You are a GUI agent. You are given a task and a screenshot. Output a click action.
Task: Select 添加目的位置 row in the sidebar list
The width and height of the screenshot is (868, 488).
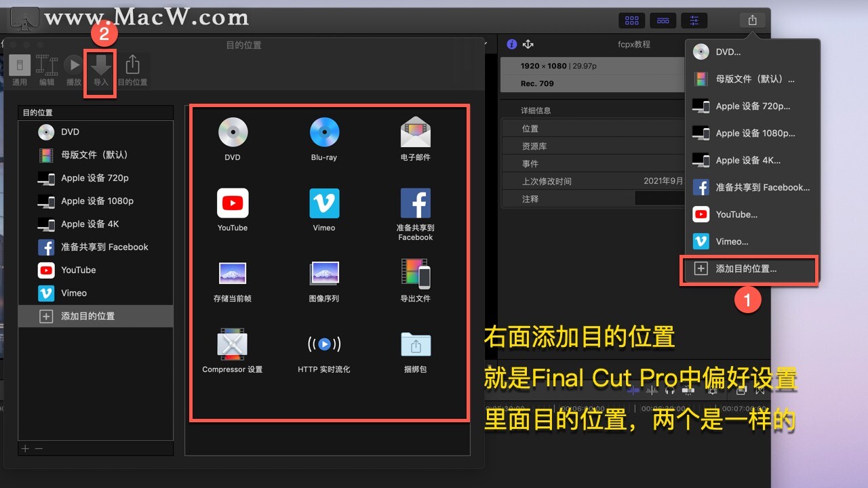[x=96, y=317]
